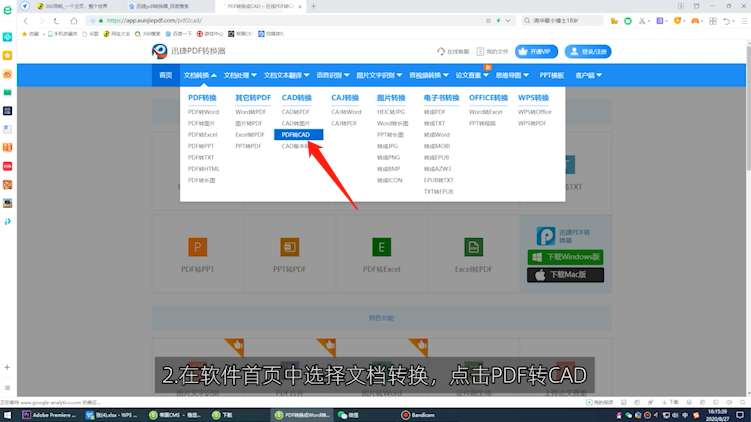Select Word转Excel under OFFICE转换
The height and width of the screenshot is (422, 751).
click(x=486, y=112)
